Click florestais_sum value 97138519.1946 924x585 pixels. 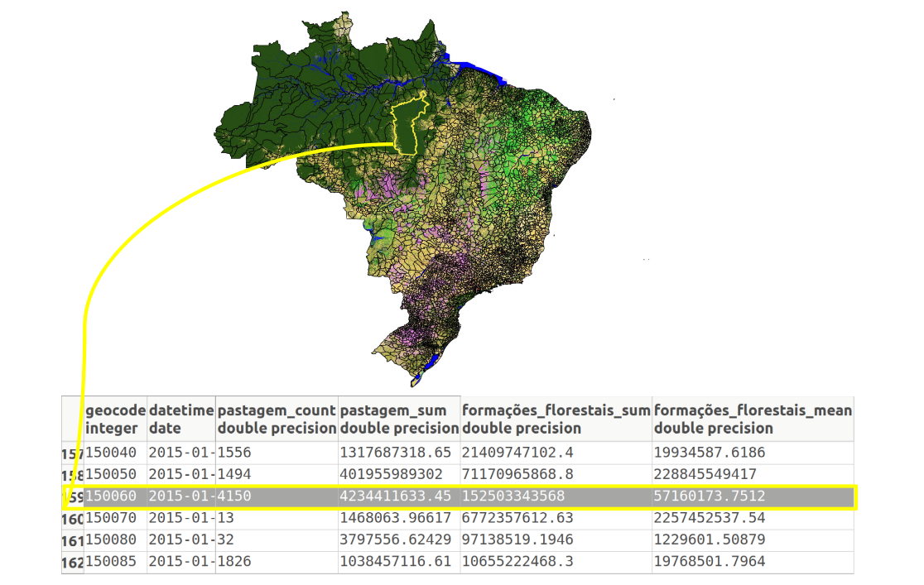point(517,539)
